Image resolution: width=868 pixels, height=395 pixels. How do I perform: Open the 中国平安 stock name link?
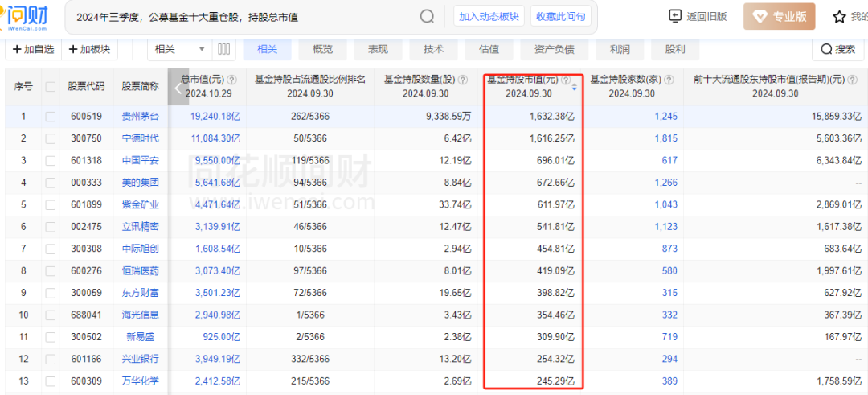click(x=141, y=160)
